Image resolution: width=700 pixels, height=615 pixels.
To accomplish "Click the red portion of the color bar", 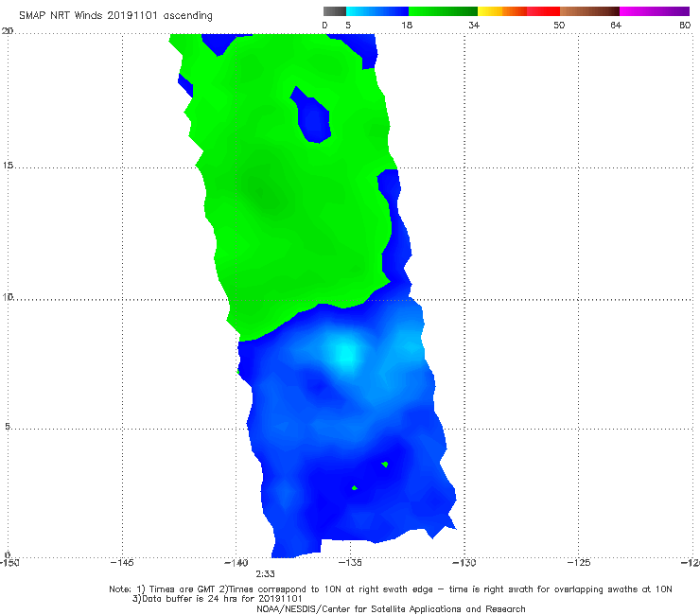I will (x=543, y=11).
